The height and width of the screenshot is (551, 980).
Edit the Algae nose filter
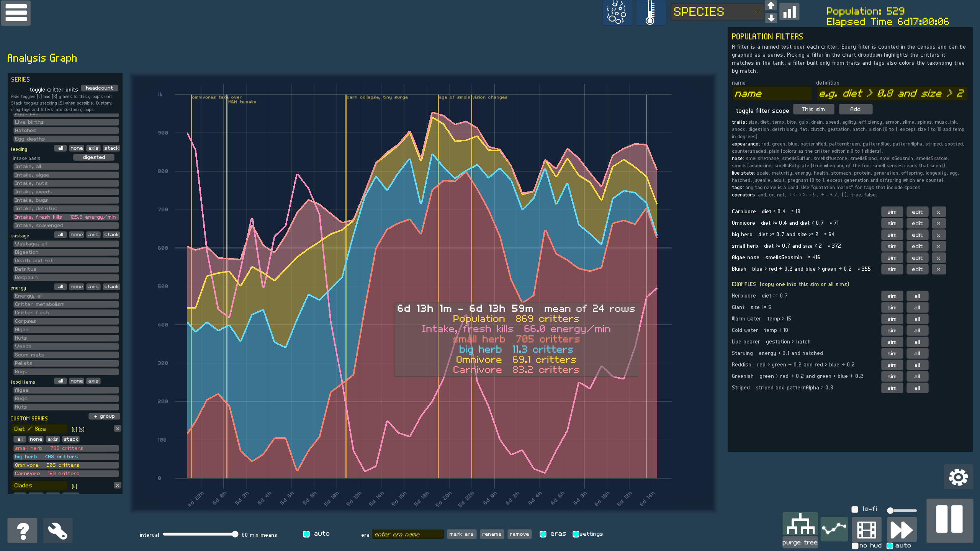(917, 258)
